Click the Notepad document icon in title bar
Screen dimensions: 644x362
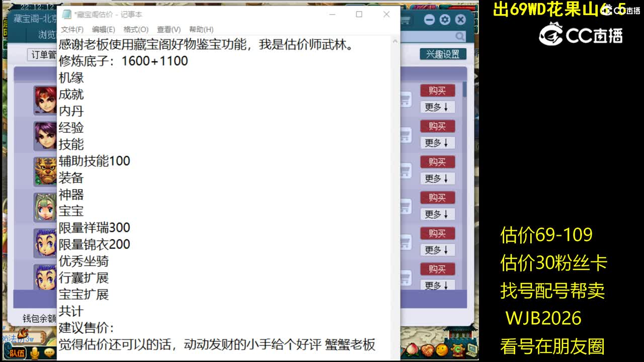pyautogui.click(x=66, y=15)
